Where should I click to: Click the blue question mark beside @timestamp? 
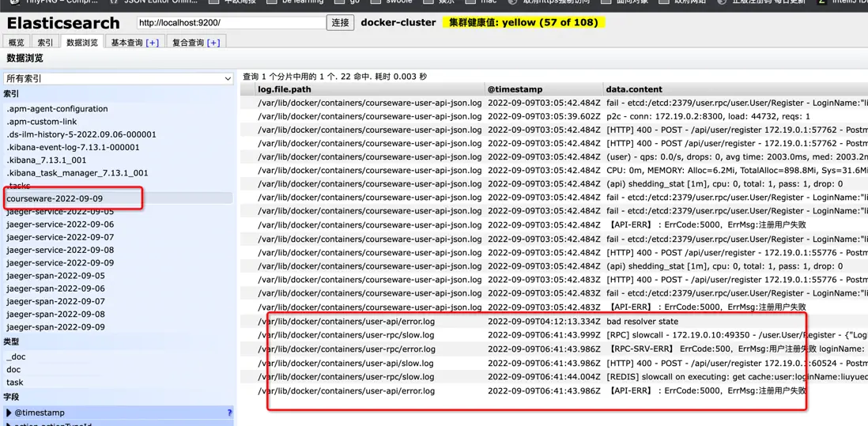230,413
